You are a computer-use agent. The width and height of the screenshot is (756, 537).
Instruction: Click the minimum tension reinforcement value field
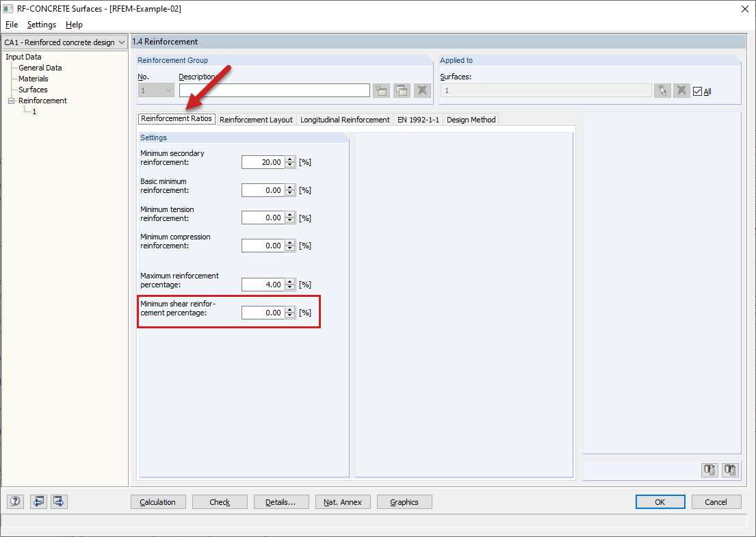point(263,218)
